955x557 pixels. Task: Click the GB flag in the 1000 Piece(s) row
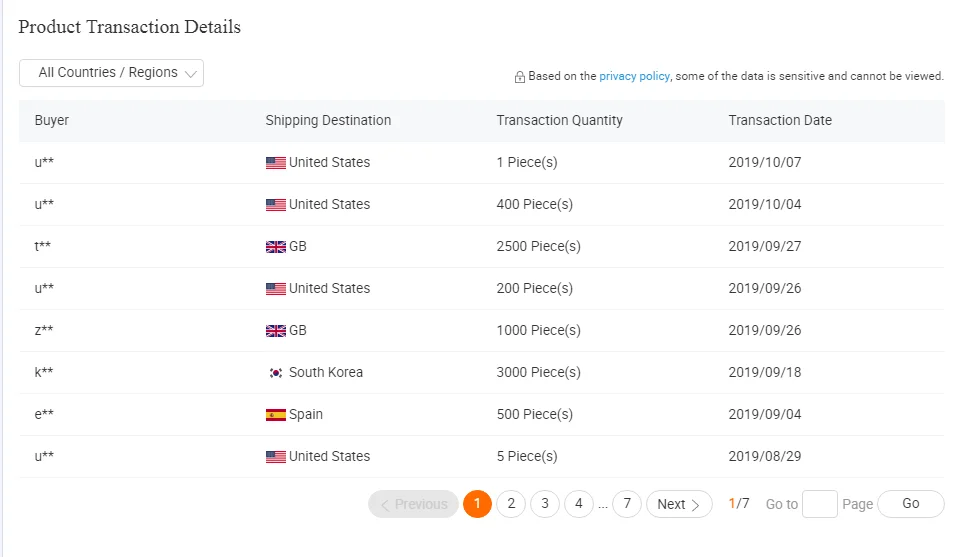click(276, 331)
